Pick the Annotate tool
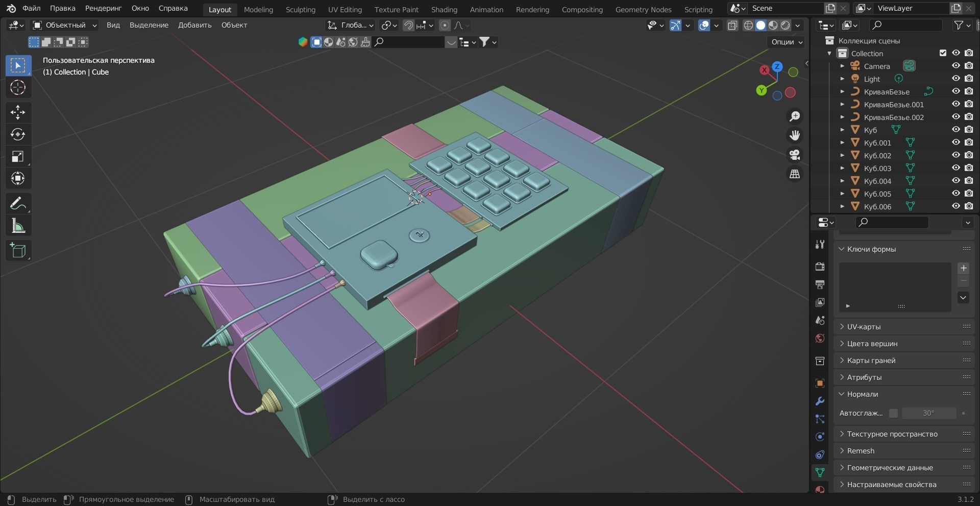The width and height of the screenshot is (980, 506). tap(18, 204)
